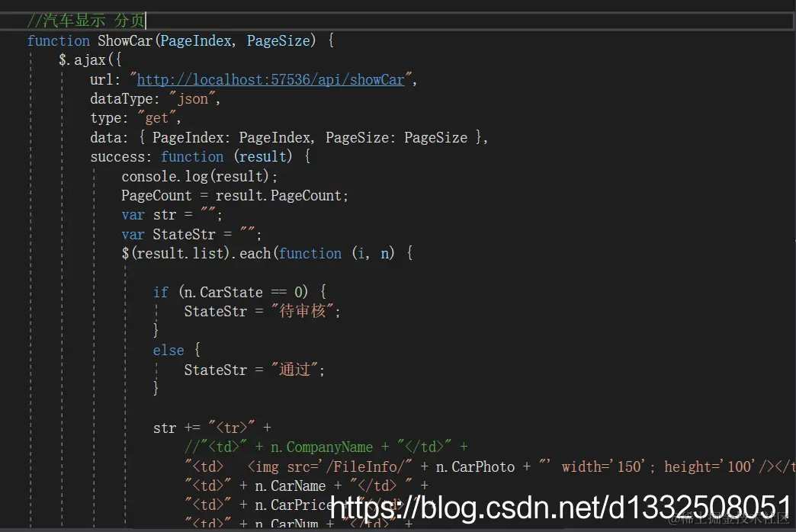Click the str += "<tr>" + line
The width and height of the screenshot is (796, 532).
tap(212, 428)
